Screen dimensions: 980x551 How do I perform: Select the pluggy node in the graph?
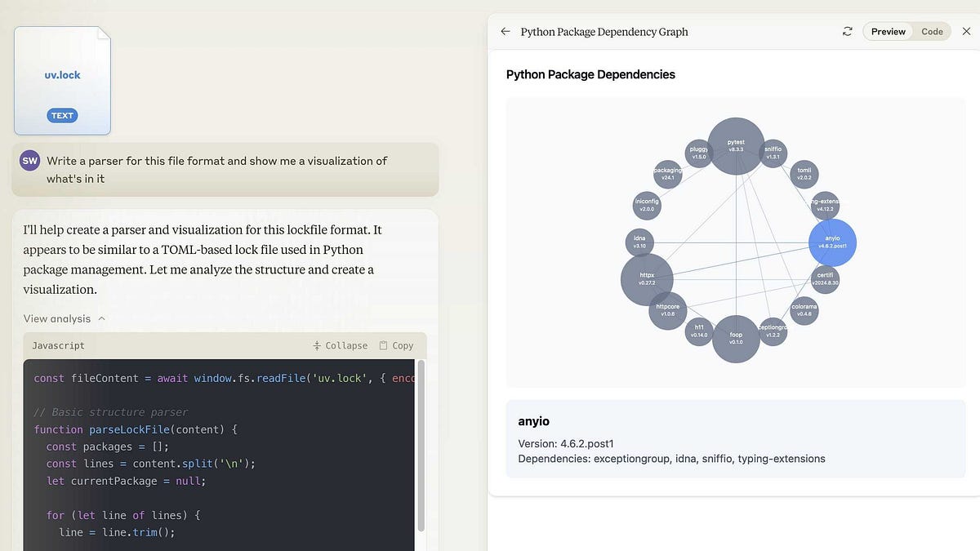699,153
